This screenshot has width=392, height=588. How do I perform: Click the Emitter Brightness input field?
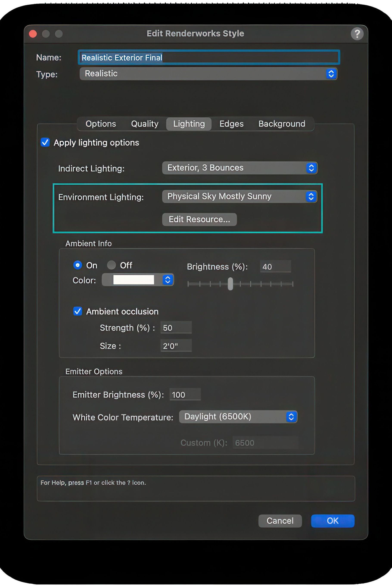(x=185, y=395)
